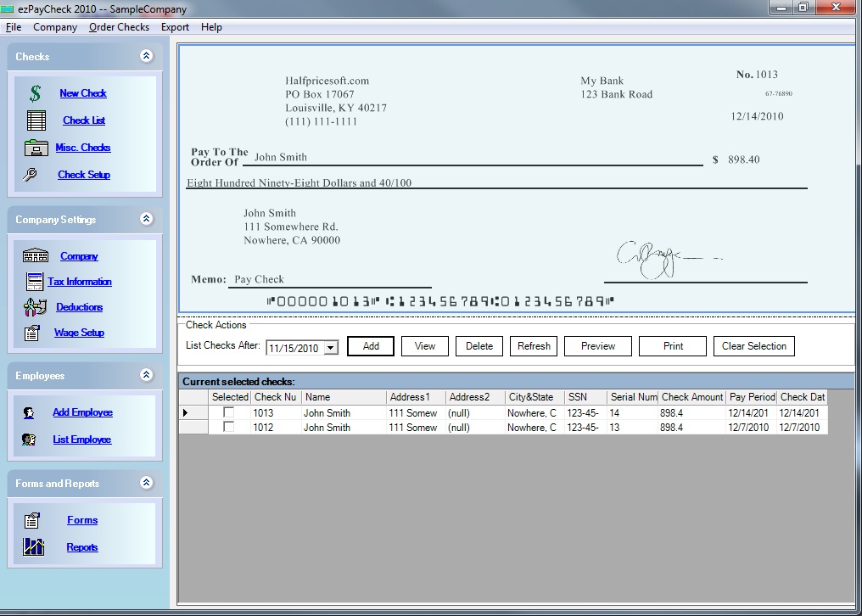Open the Check List link
Screen dimensions: 862x616
click(x=84, y=120)
